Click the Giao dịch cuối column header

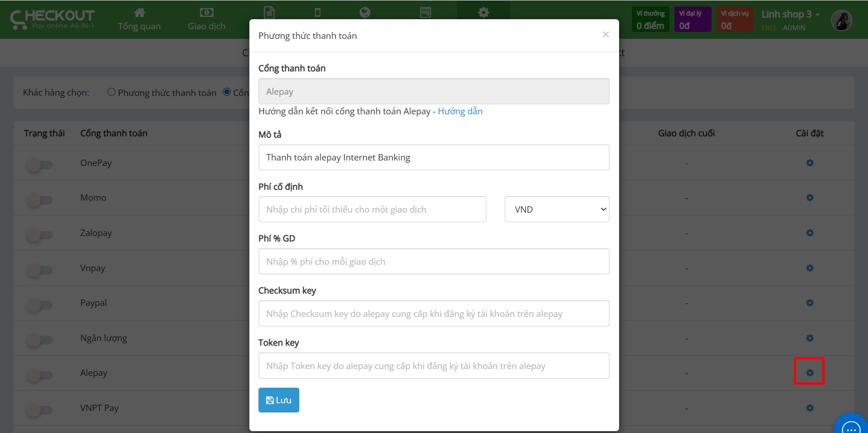tap(686, 133)
